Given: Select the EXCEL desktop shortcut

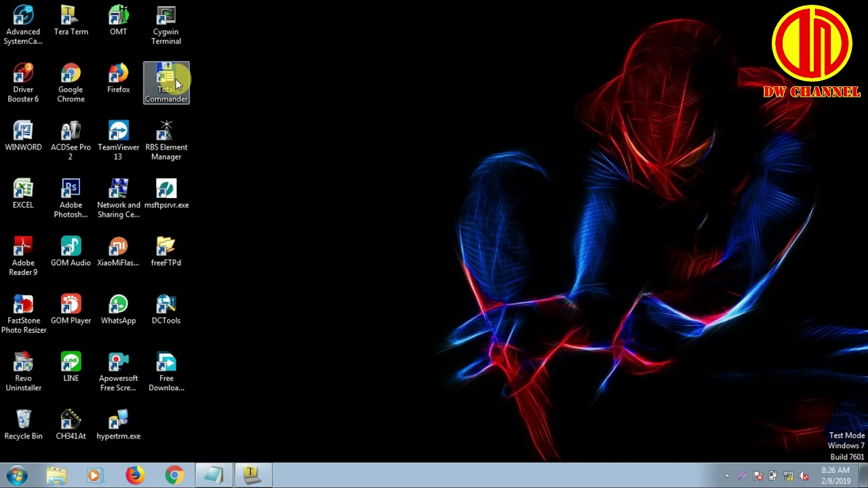Looking at the screenshot, I should click(x=23, y=193).
